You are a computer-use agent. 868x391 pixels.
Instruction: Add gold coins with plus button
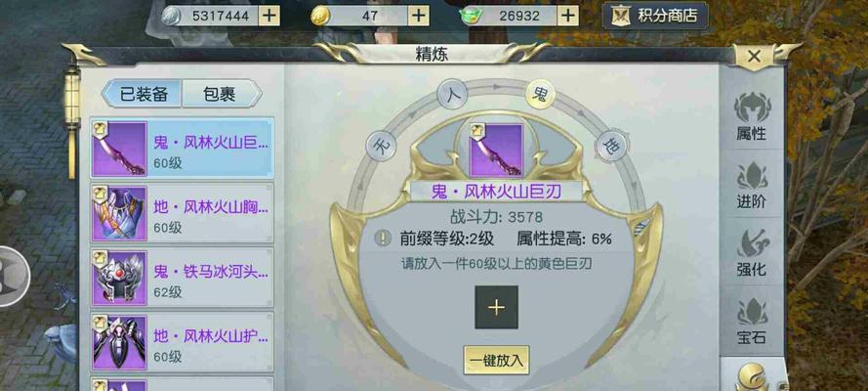(419, 16)
